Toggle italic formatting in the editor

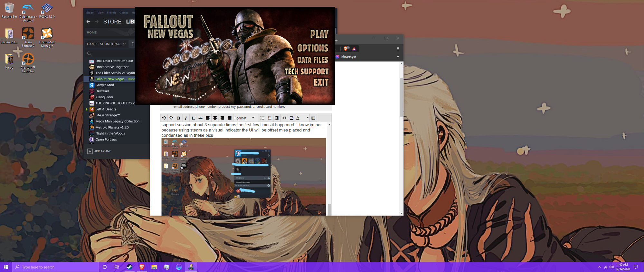[186, 118]
